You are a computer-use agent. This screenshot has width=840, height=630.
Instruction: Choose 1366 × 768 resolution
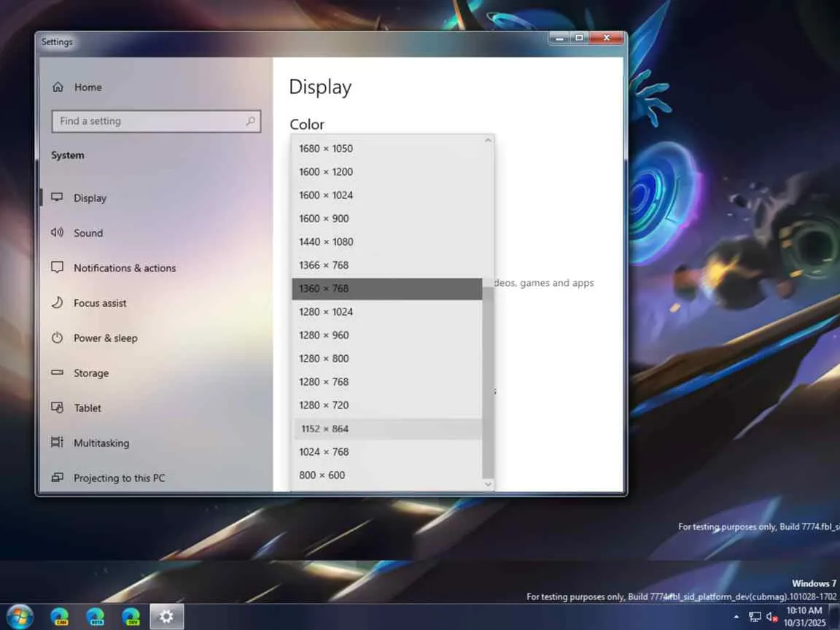click(386, 265)
